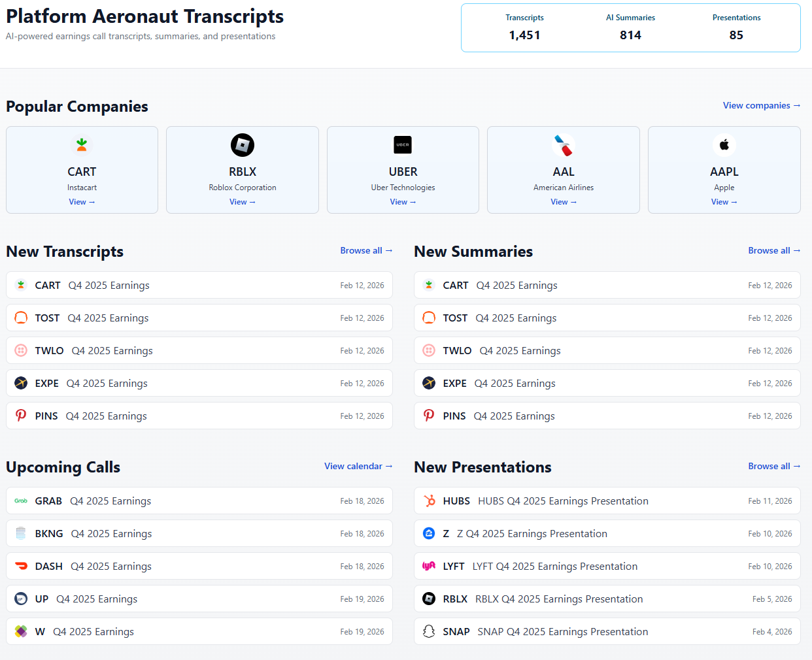This screenshot has width=812, height=660.
Task: Open the View calendar link
Action: tap(358, 466)
